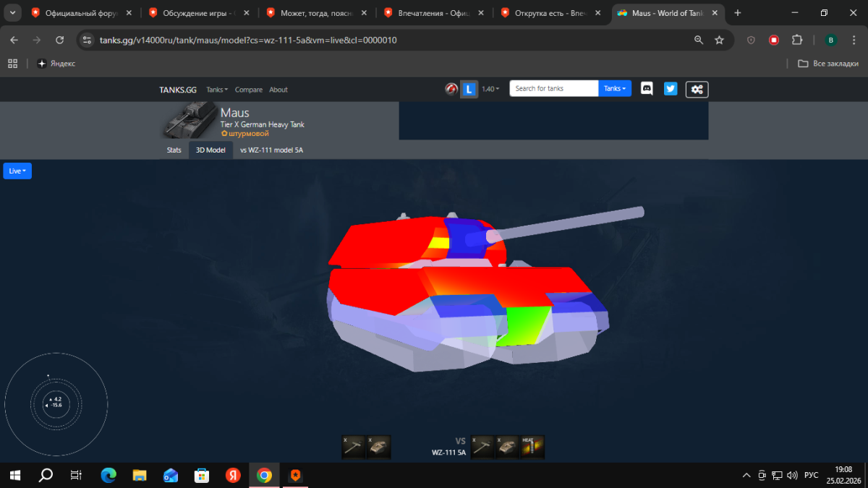Viewport: 868px width, 488px height.
Task: Open the Discord link icon
Action: (x=647, y=89)
